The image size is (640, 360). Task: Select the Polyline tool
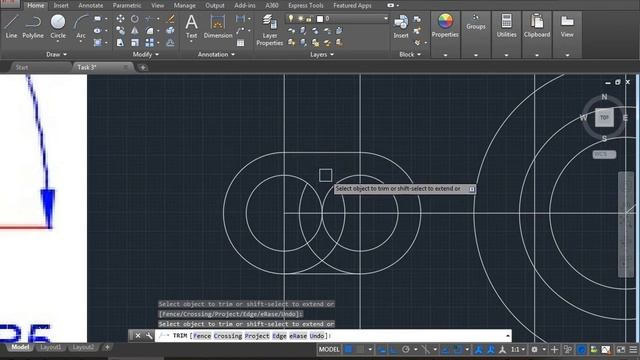[x=33, y=27]
